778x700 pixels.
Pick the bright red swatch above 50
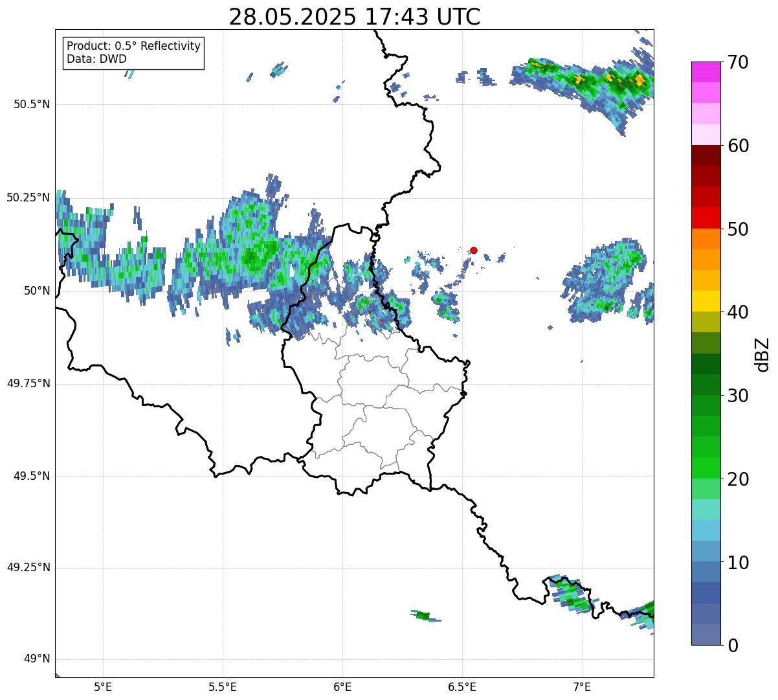click(x=706, y=218)
